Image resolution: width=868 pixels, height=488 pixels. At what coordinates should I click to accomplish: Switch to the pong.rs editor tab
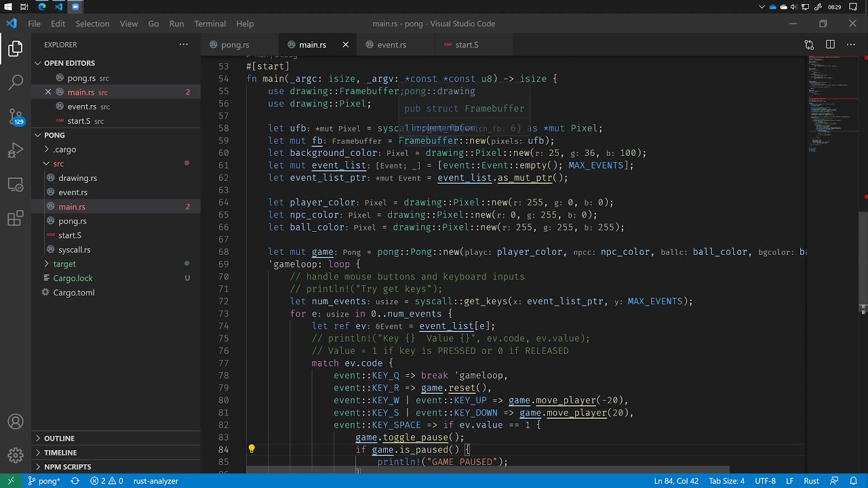[239, 45]
